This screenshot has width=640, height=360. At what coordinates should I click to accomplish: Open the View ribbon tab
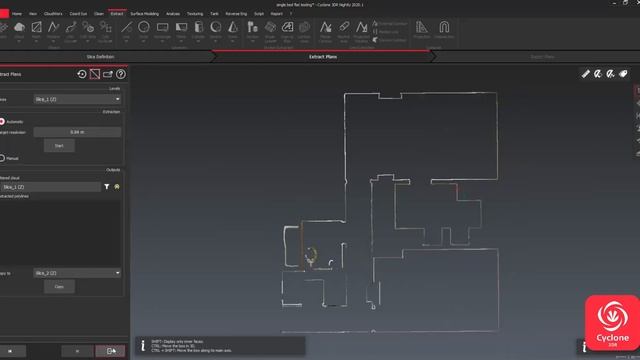tap(33, 13)
